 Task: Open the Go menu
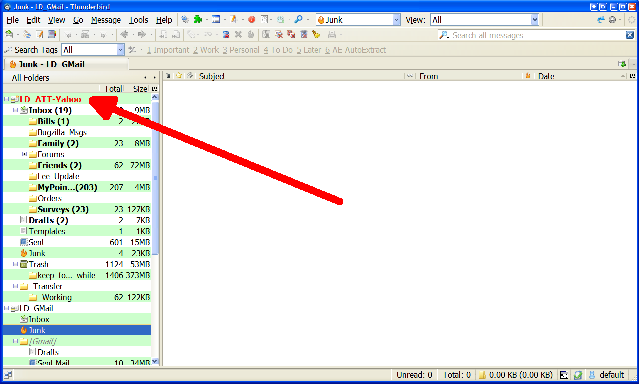point(78,20)
